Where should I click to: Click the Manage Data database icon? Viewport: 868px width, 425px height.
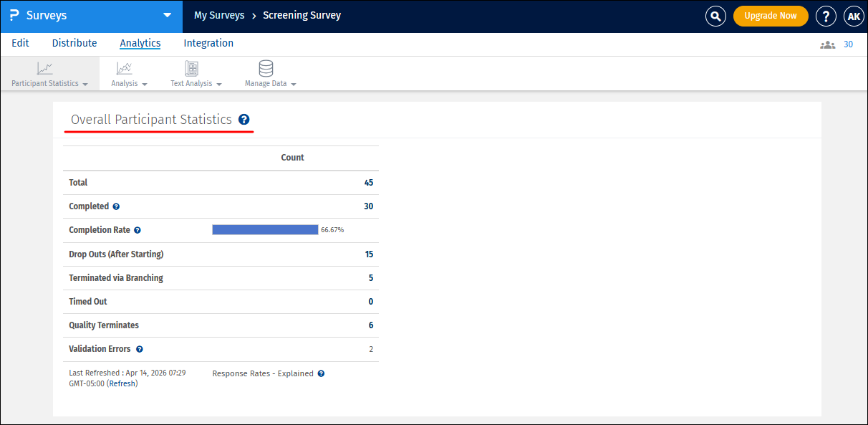click(266, 69)
